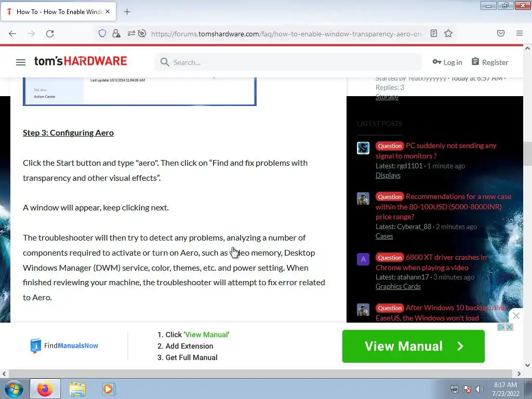
Task: Close the How To Enable Windows tab
Action: click(108, 11)
